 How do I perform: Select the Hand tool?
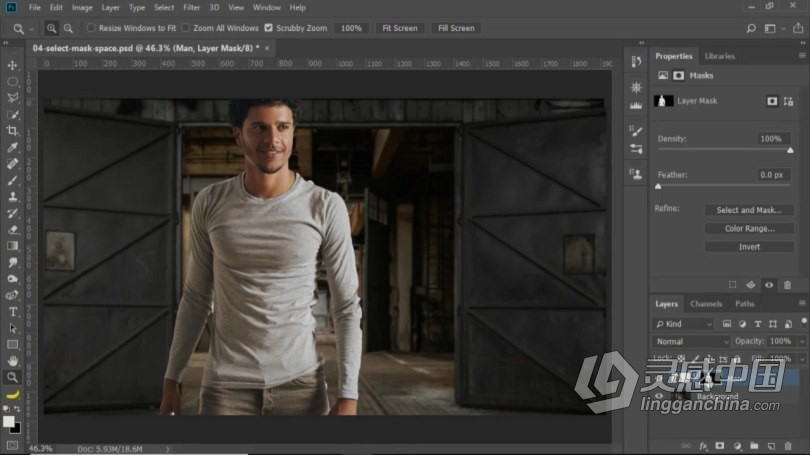tap(12, 361)
